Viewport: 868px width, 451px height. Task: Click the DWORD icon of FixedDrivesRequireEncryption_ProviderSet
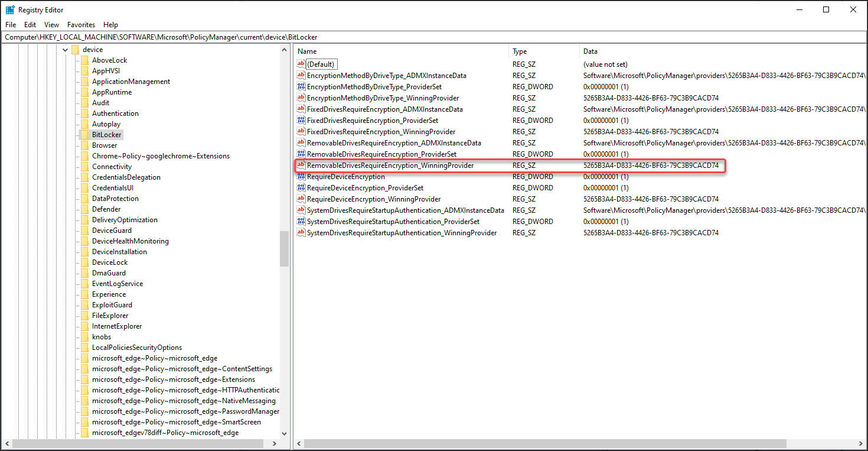(301, 120)
